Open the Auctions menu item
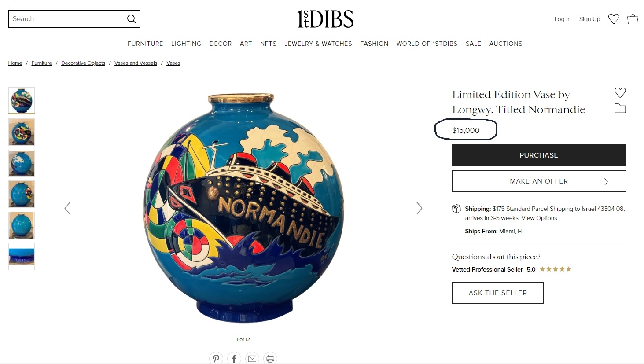 pyautogui.click(x=506, y=44)
